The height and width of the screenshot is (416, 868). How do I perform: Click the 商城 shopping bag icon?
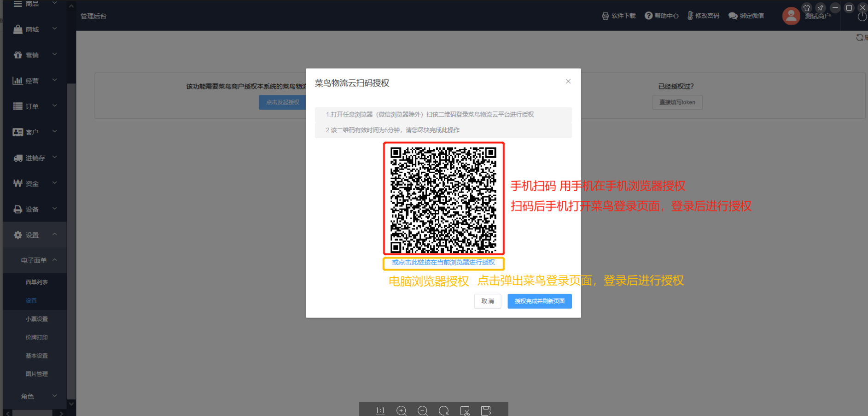pyautogui.click(x=18, y=29)
